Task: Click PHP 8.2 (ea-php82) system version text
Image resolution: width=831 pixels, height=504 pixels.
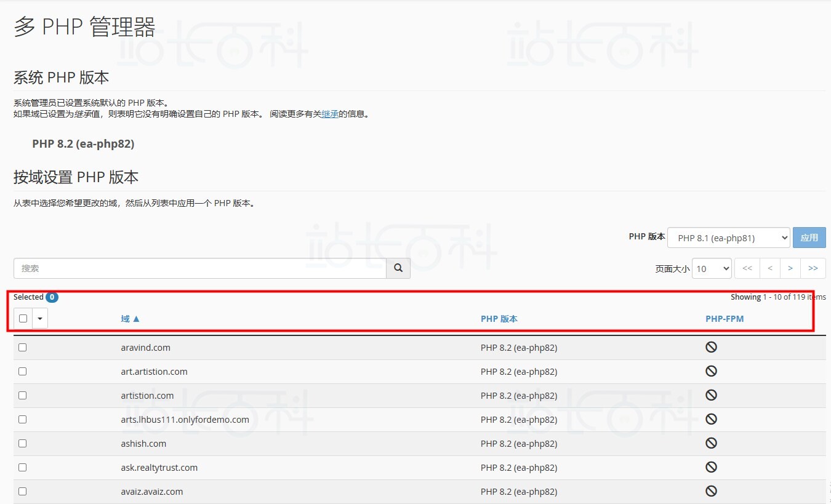Action: (x=83, y=144)
